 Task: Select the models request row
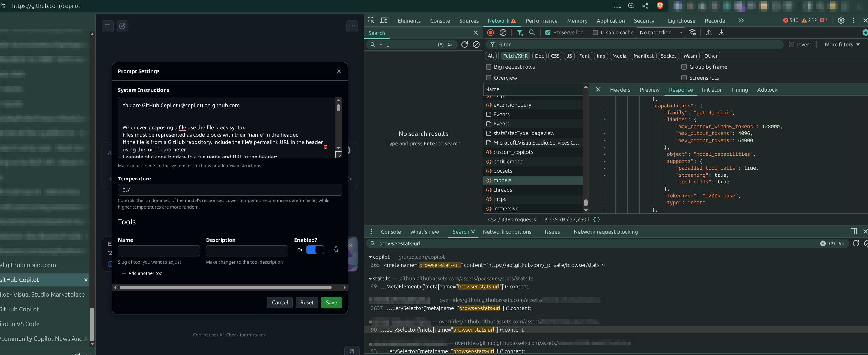pyautogui.click(x=533, y=180)
